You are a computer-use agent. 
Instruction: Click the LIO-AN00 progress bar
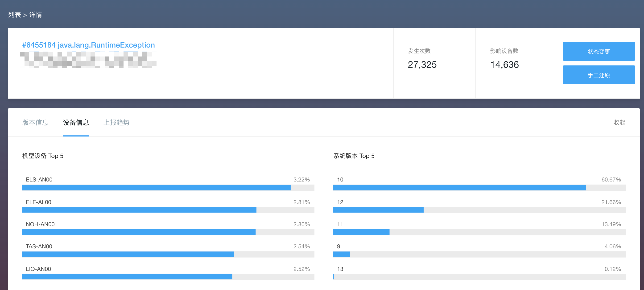(x=168, y=277)
